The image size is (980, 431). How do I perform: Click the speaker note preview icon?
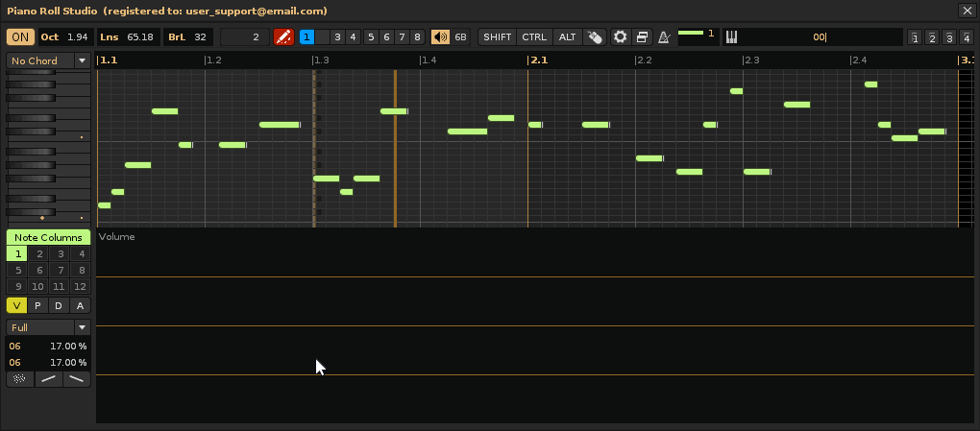(x=440, y=37)
